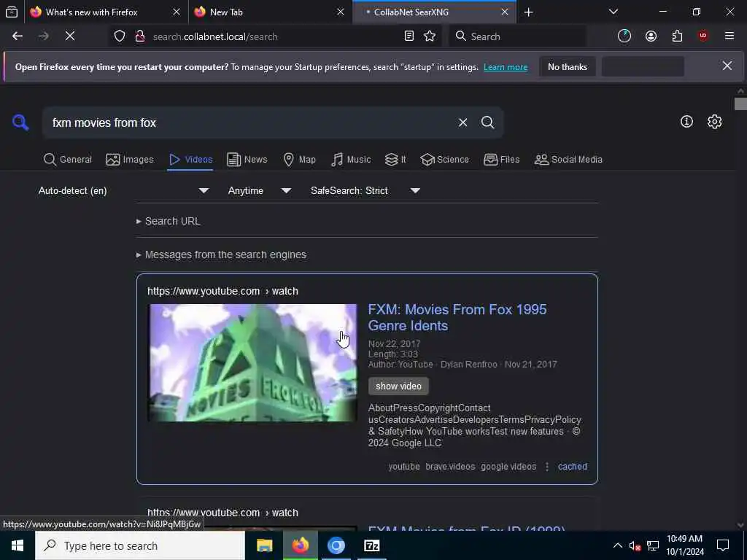Click the SearXNG magnifier logo
747x560 pixels.
point(20,122)
